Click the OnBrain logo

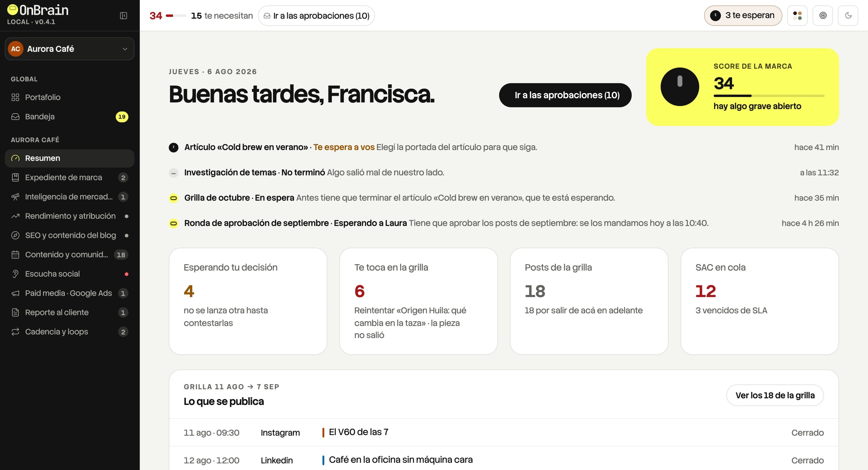[x=38, y=10]
